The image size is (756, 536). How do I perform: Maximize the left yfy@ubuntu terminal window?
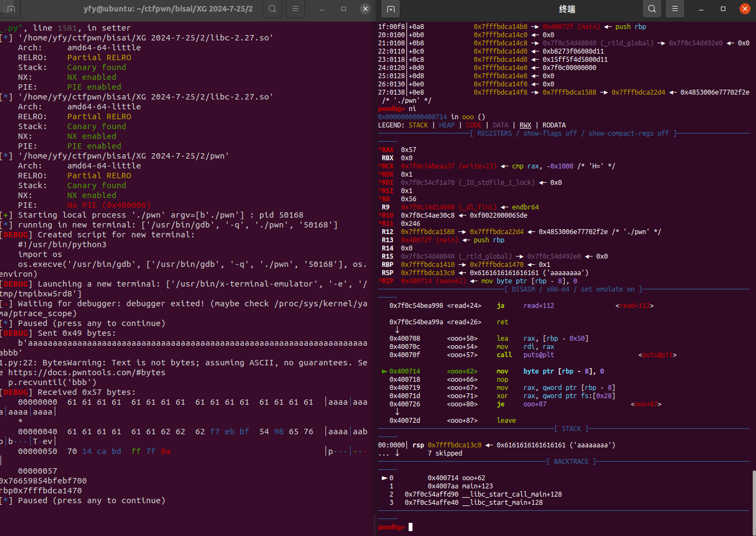tap(344, 9)
